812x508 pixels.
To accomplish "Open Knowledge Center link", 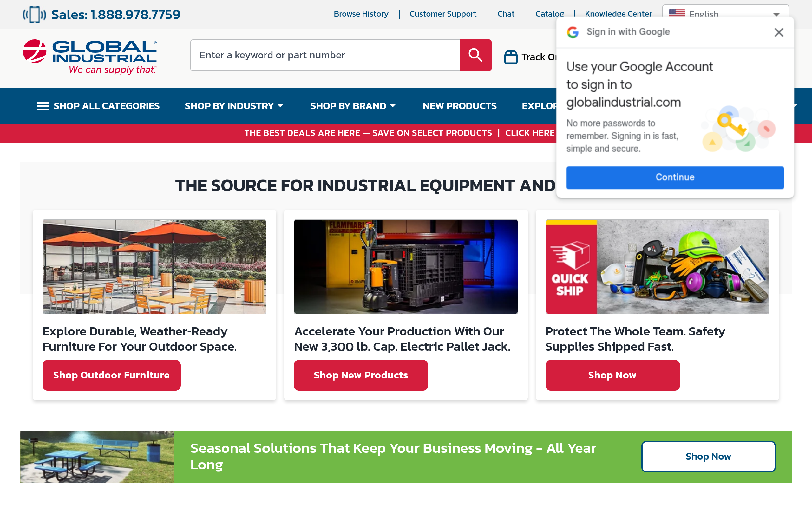I will click(x=618, y=14).
